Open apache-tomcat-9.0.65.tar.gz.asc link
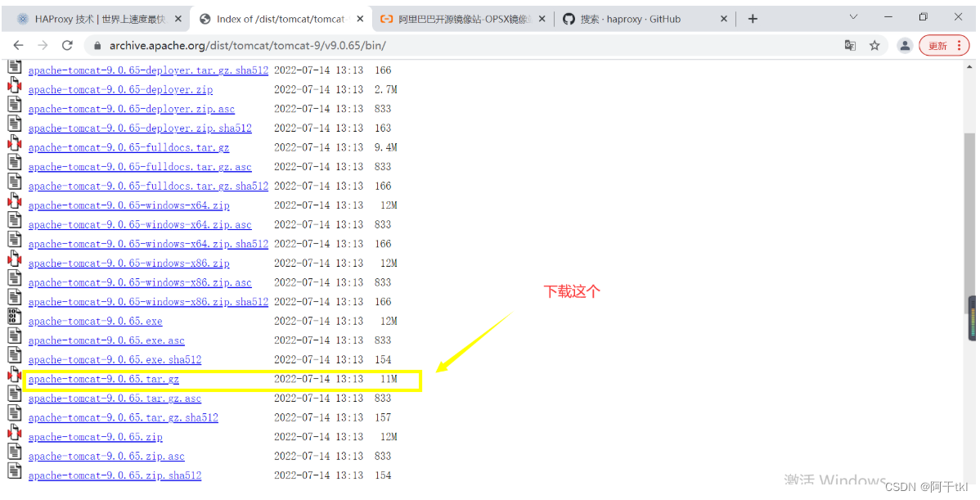 click(x=115, y=399)
